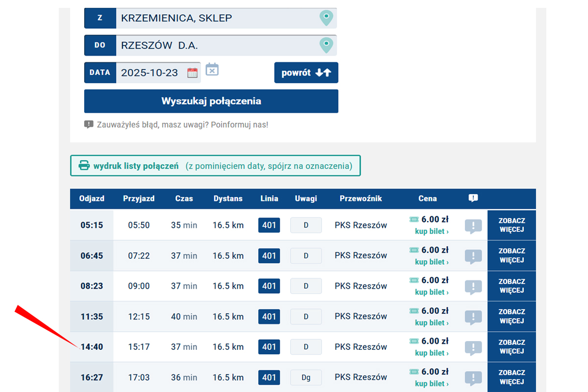588x392 pixels.
Task: Buy ticket for the 16:27 departure
Action: click(x=431, y=384)
